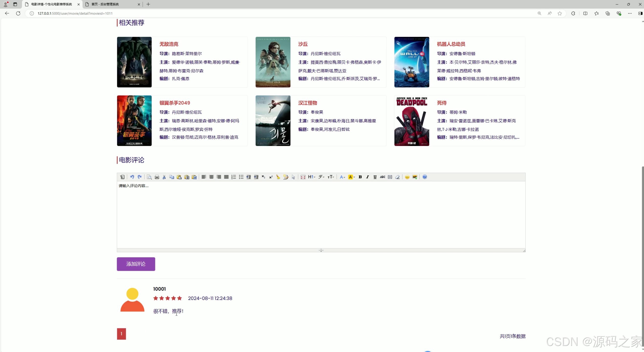Open the 银翼杀手2049 movie link
This screenshot has height=352, width=644.
[175, 103]
